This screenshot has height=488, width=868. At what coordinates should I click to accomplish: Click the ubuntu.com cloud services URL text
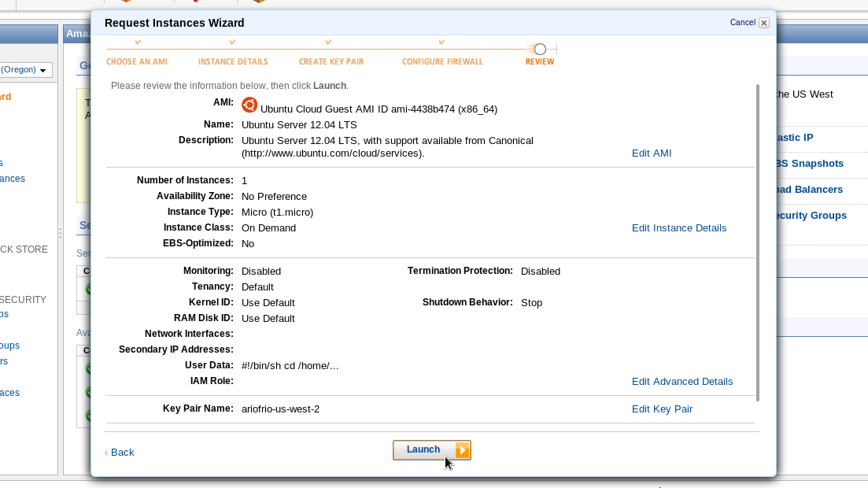pyautogui.click(x=333, y=153)
